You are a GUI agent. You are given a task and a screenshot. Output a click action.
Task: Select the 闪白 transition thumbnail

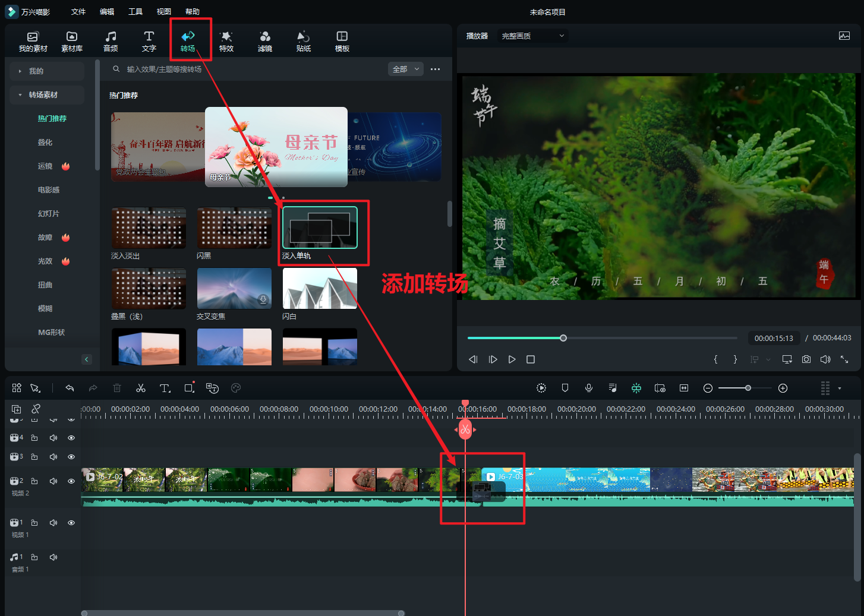point(320,289)
